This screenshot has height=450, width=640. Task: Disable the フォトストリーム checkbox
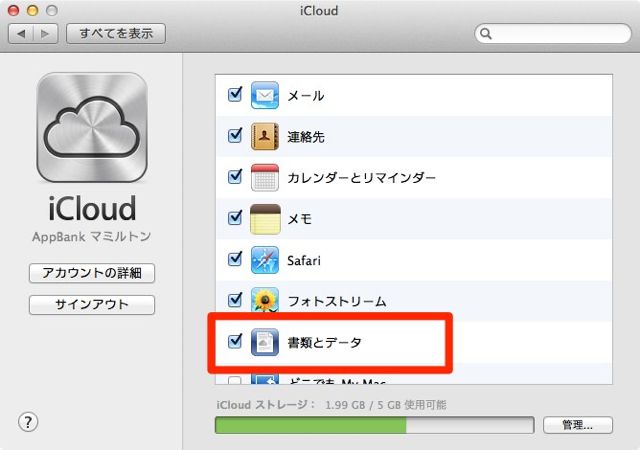tap(235, 299)
